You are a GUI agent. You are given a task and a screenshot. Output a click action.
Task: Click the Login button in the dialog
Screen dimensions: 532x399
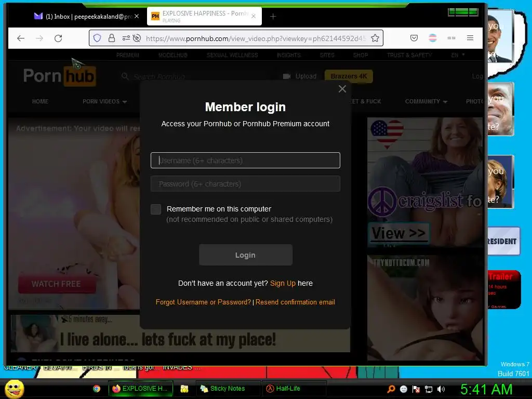pos(246,255)
